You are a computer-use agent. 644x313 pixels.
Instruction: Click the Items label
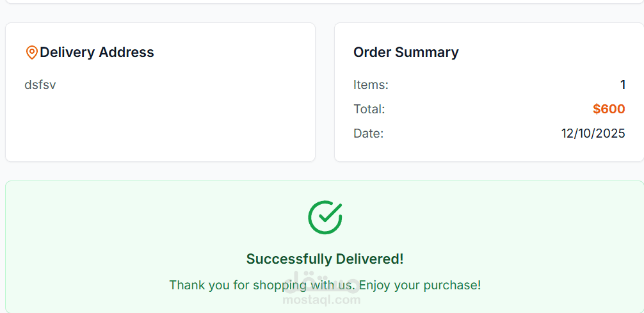point(371,84)
